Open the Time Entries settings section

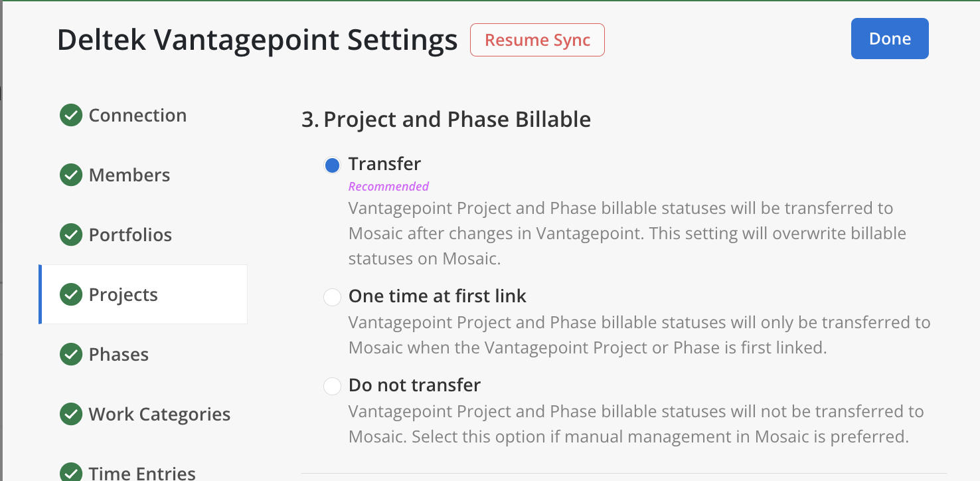coord(142,472)
